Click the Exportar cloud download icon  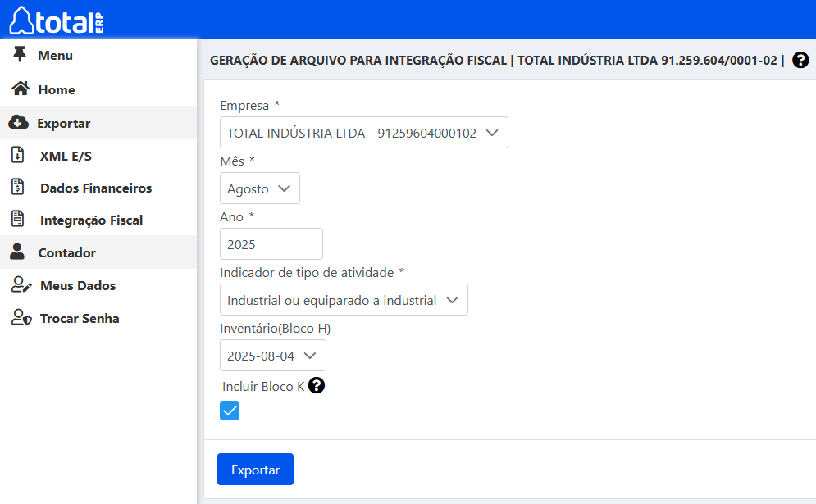[18, 123]
